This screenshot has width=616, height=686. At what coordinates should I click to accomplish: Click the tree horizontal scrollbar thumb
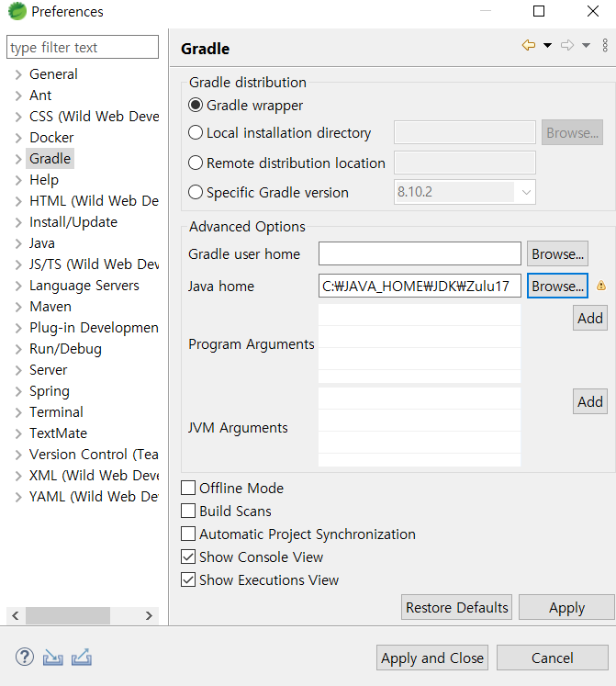68,615
